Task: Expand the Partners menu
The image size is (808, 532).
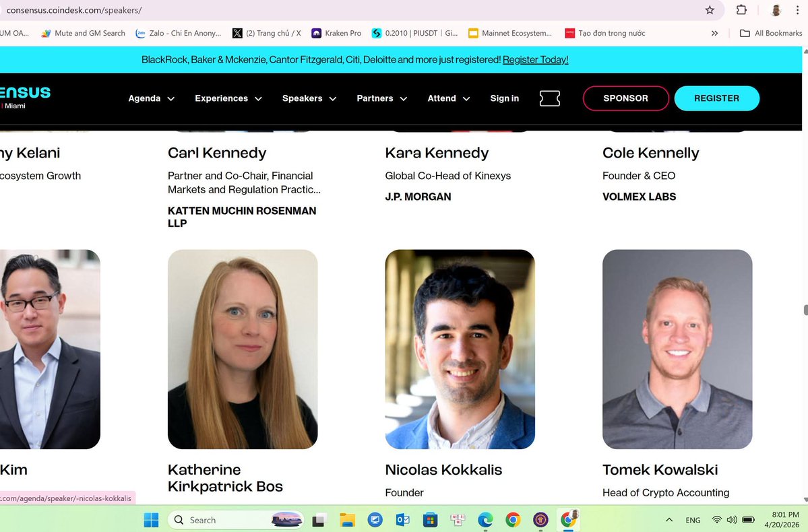Action: pos(382,98)
